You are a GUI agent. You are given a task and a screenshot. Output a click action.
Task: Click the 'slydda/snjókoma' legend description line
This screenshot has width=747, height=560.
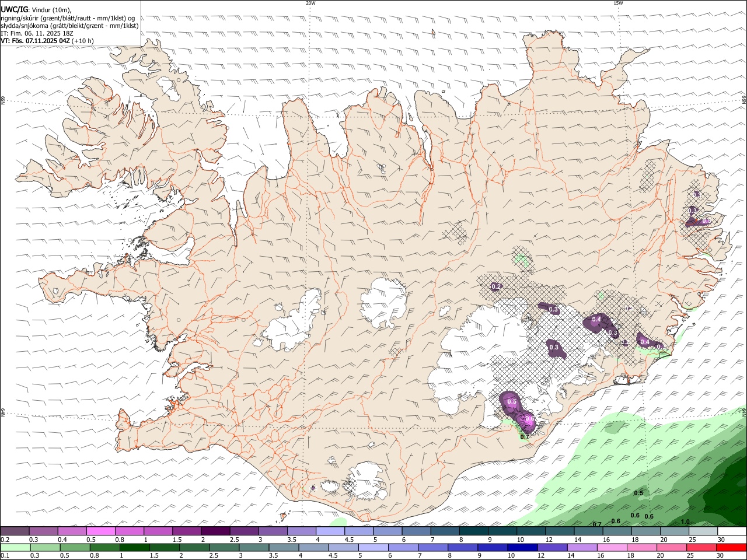click(69, 26)
